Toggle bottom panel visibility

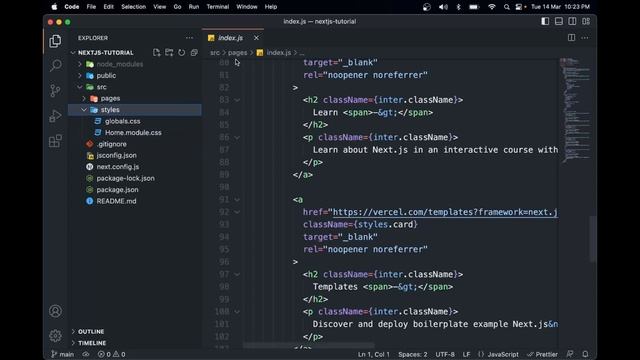click(559, 21)
